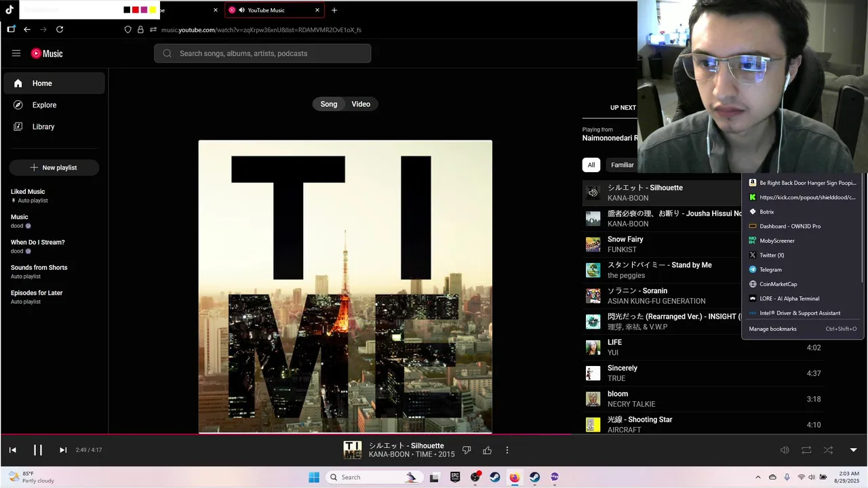
Task: Open the Telegram bookmark
Action: 802,270
